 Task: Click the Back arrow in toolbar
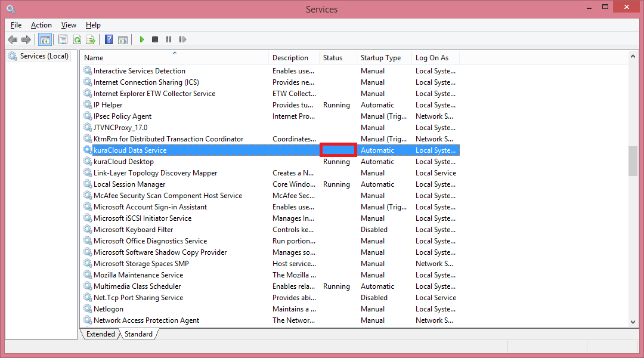13,39
